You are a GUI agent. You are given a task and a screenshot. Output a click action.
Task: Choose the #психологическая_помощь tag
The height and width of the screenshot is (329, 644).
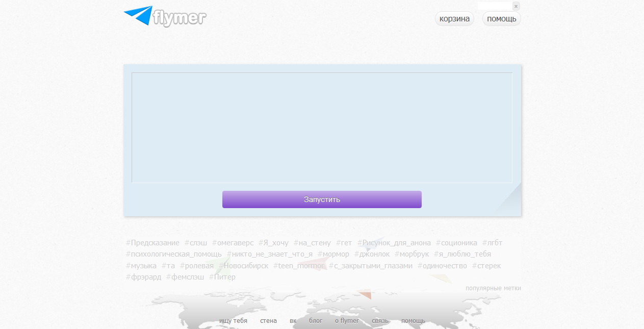tap(174, 254)
